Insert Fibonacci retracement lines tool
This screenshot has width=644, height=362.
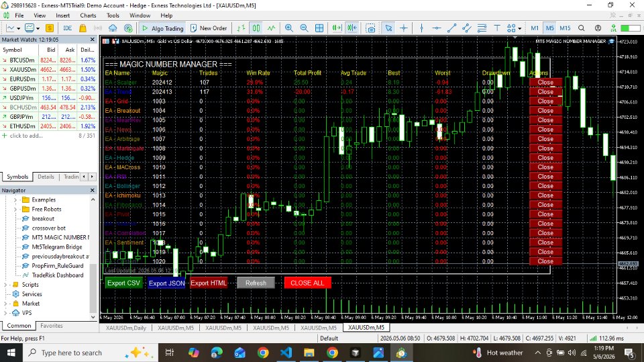(482, 28)
